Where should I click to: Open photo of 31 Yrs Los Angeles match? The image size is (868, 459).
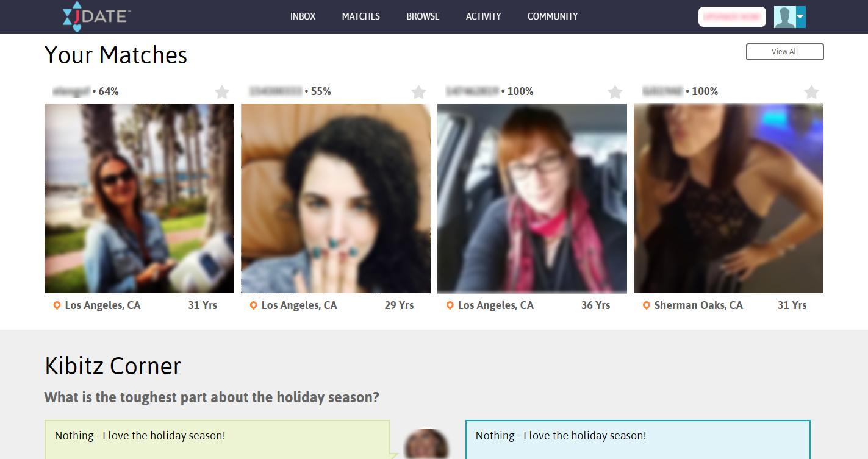point(139,198)
